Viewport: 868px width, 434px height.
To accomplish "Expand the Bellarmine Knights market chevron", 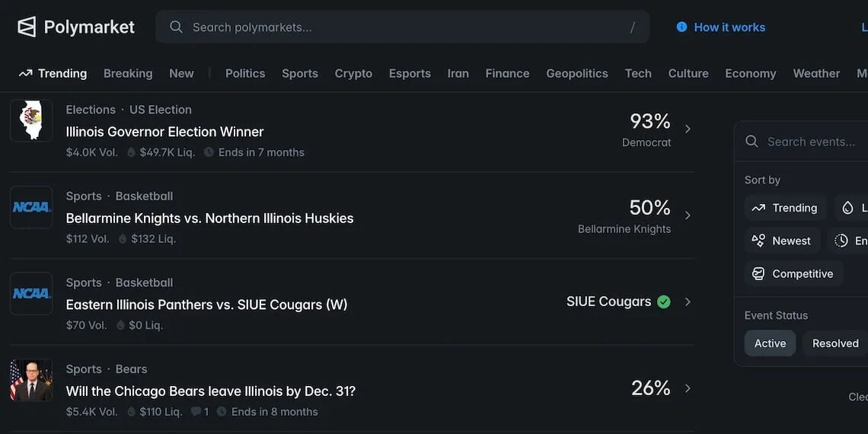I will 688,215.
